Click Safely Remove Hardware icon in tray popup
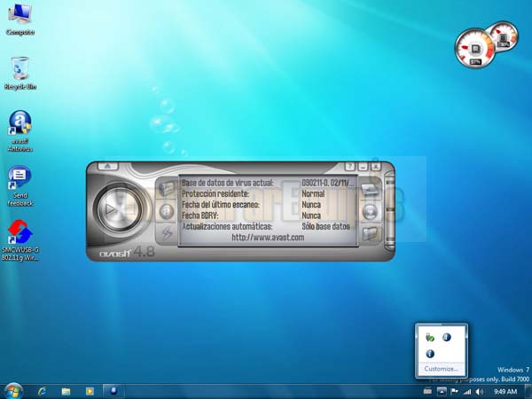The height and width of the screenshot is (399, 532). 430,337
